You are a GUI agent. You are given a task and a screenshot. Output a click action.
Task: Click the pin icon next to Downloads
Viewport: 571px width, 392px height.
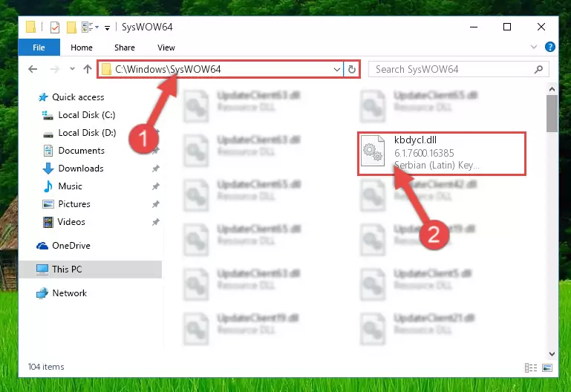[x=155, y=169]
